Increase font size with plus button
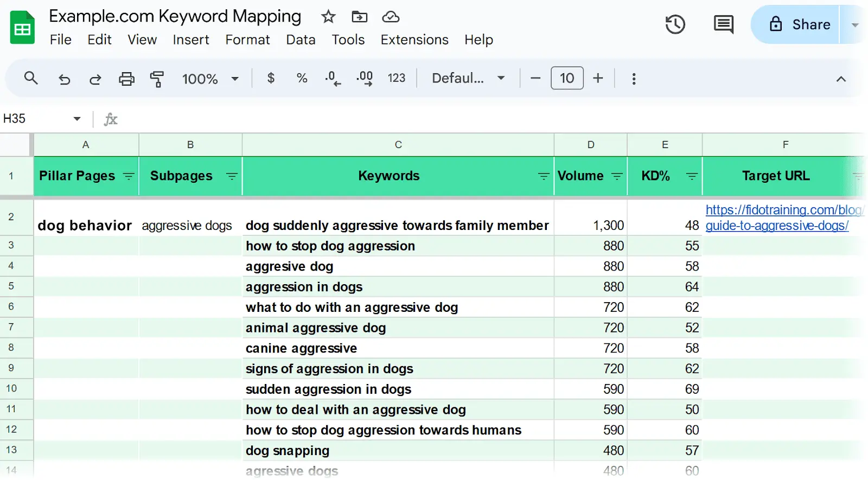This screenshot has width=868, height=480. 598,79
